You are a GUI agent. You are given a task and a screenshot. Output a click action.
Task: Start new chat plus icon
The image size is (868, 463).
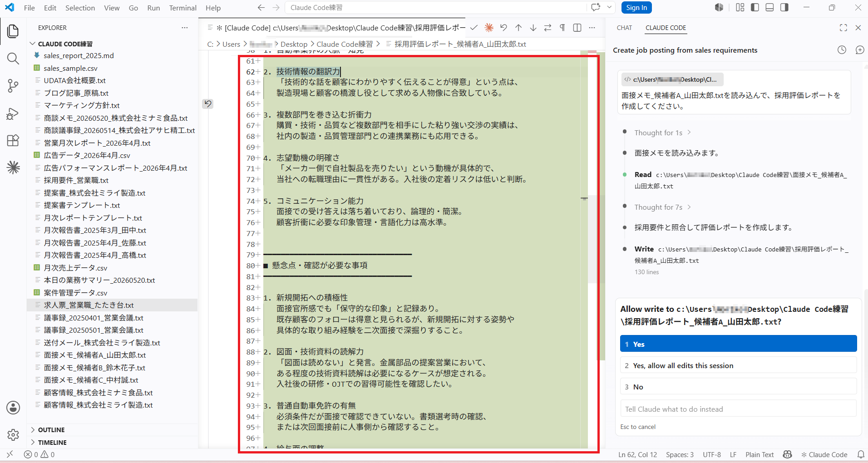point(859,50)
